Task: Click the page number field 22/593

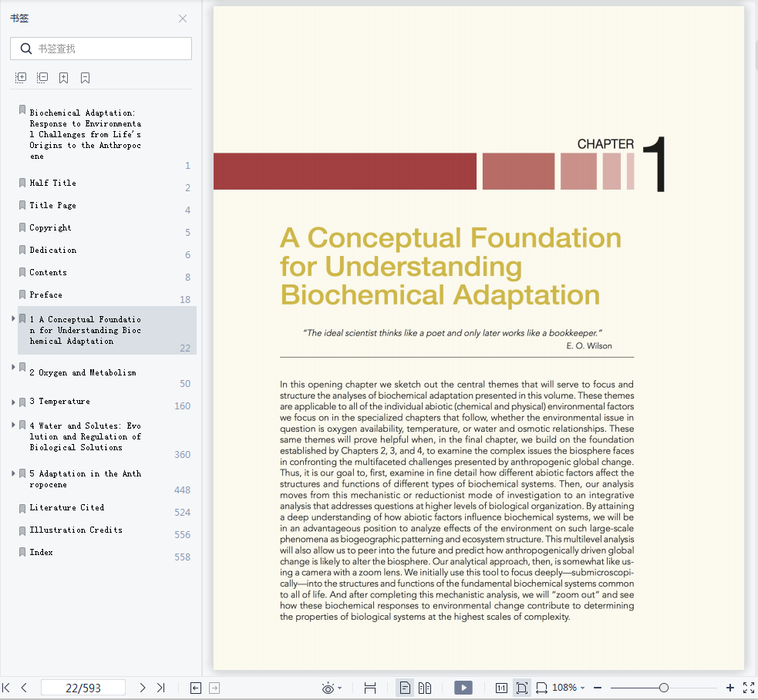Action: click(83, 688)
